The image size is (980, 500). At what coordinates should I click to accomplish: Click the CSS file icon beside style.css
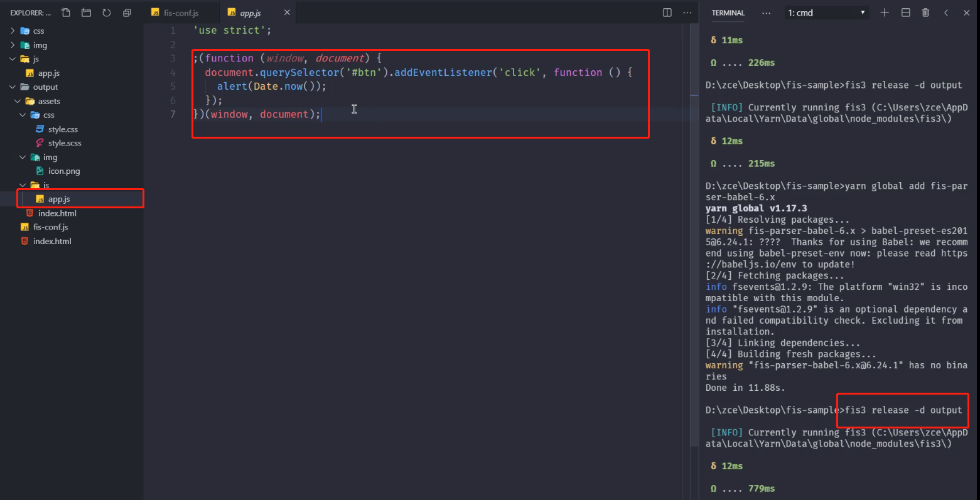pos(40,129)
